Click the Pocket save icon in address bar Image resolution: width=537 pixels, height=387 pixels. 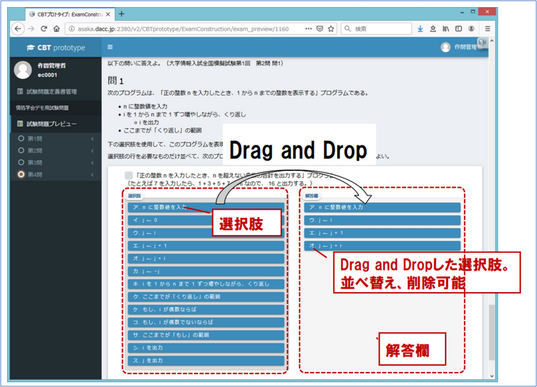[320, 29]
